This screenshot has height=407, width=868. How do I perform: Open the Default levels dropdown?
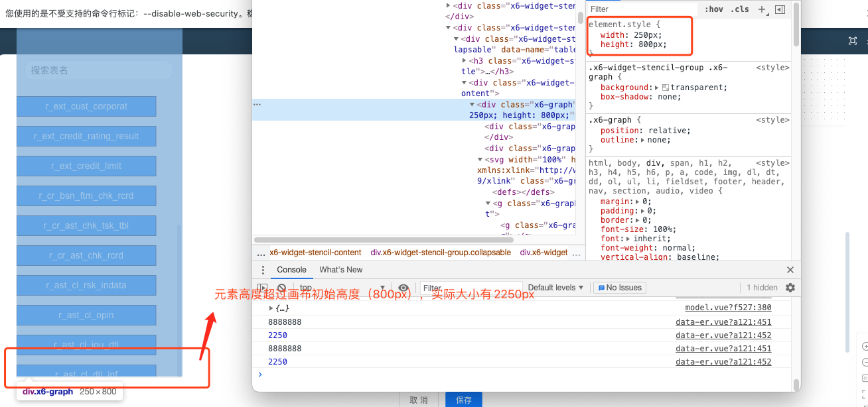[x=555, y=288]
